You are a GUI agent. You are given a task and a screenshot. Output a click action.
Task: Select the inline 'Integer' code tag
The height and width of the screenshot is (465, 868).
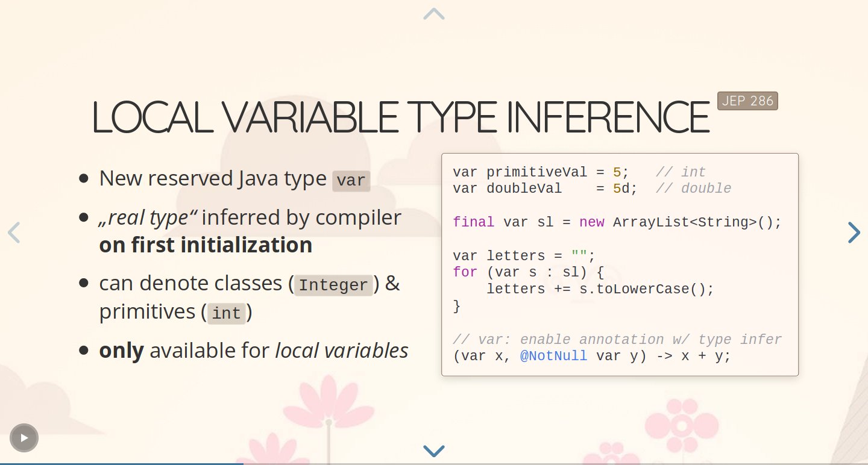point(333,286)
